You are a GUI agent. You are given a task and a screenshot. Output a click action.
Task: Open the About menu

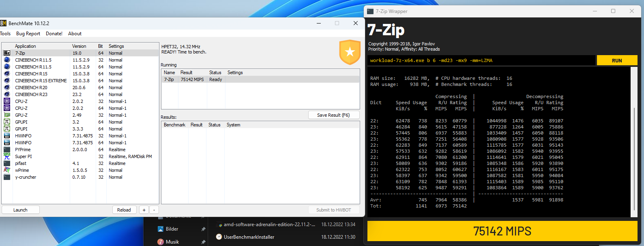click(x=75, y=34)
